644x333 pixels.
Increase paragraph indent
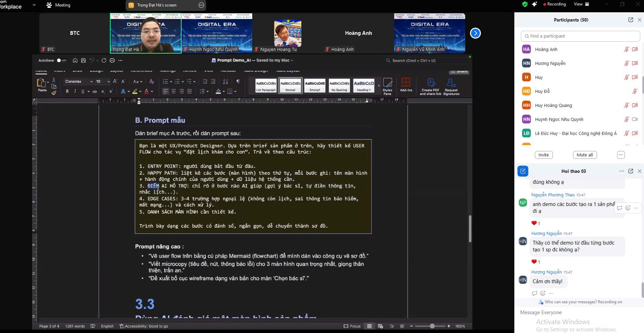pyautogui.click(x=213, y=81)
